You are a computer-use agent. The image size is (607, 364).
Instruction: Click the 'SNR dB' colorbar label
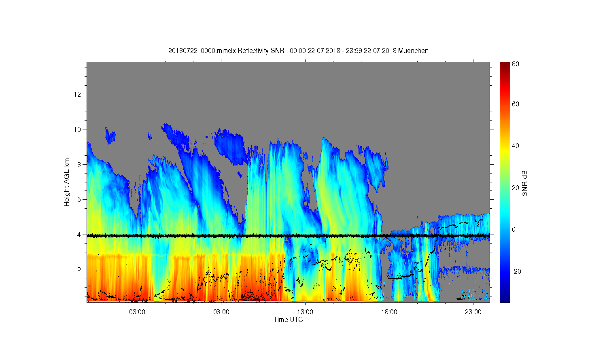(x=524, y=184)
